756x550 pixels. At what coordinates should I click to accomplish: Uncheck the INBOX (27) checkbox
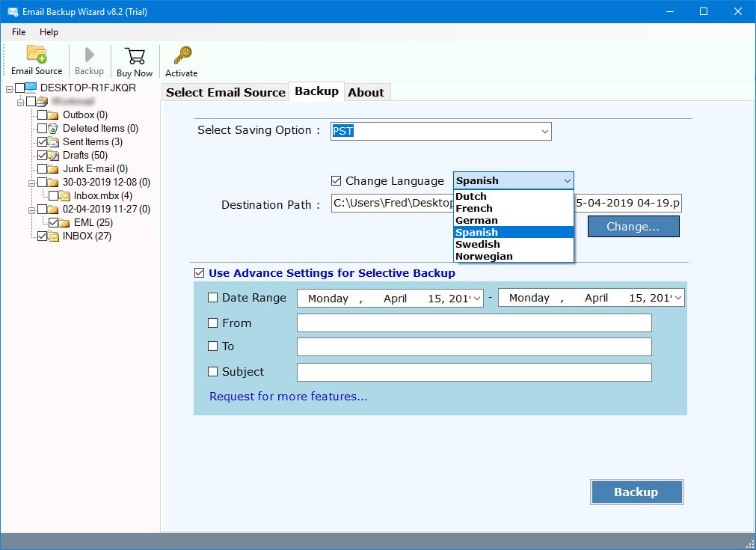[43, 236]
